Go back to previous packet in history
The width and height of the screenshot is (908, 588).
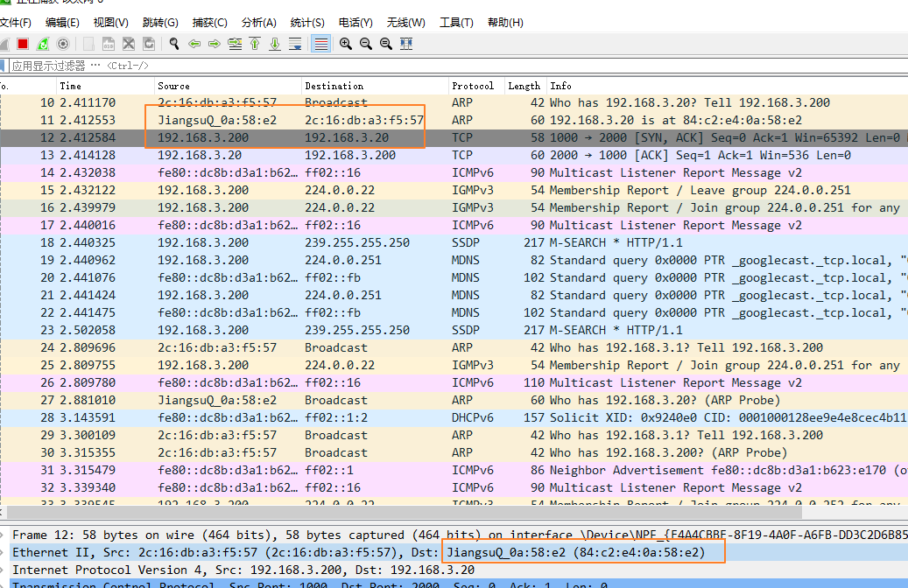coord(194,44)
